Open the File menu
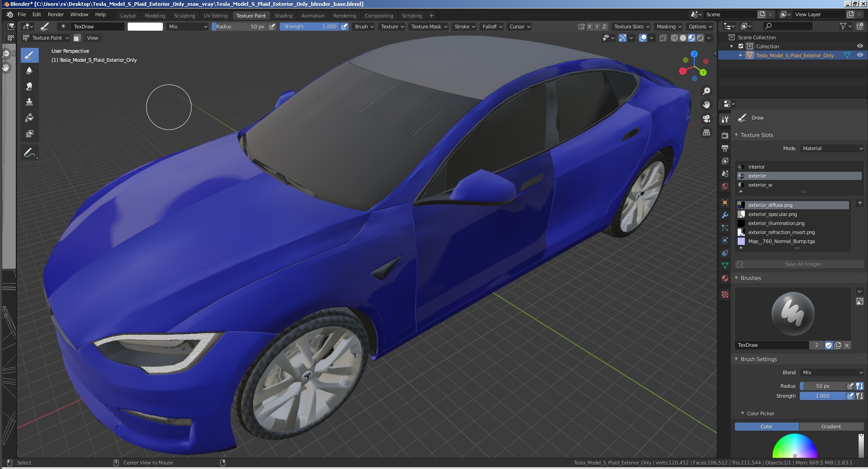 [x=22, y=14]
